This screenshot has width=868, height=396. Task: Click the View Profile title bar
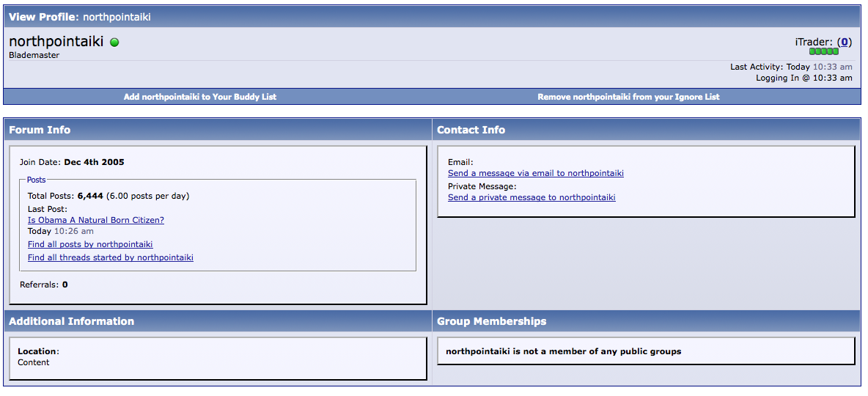point(80,17)
